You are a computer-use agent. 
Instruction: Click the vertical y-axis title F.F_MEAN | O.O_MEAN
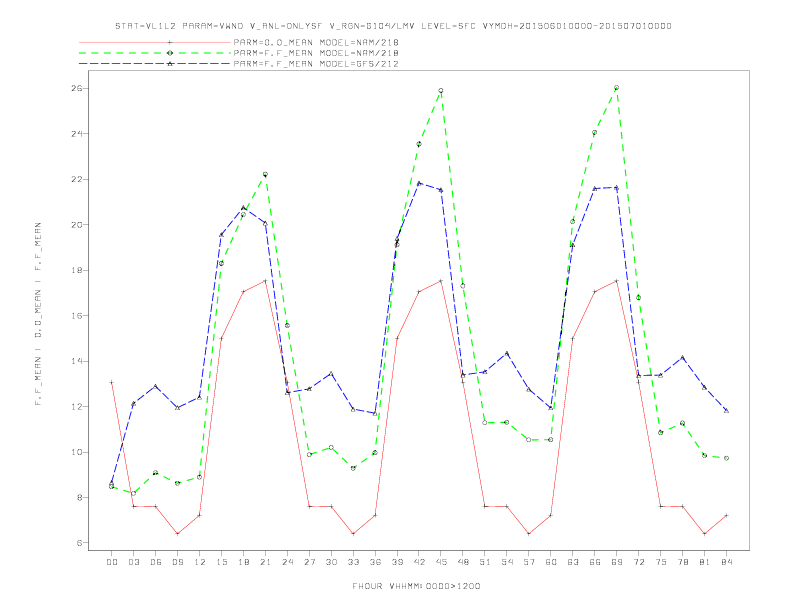pyautogui.click(x=38, y=314)
